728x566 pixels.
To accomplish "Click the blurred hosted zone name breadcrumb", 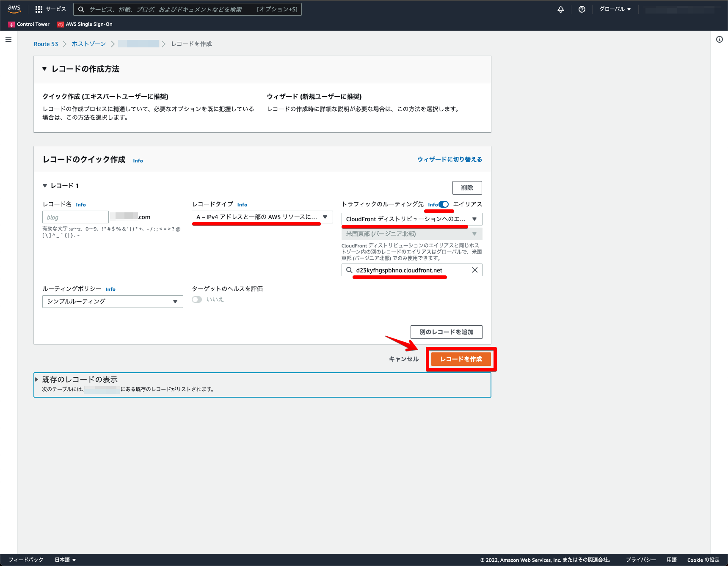I will click(138, 44).
